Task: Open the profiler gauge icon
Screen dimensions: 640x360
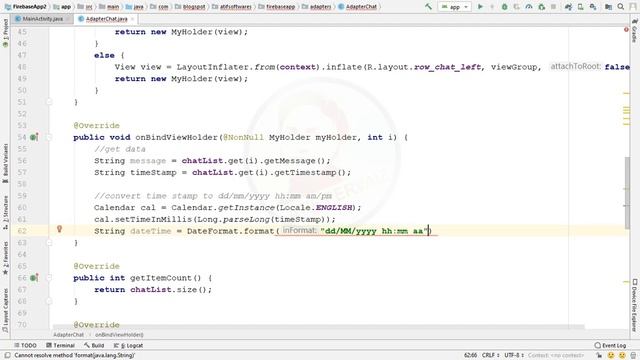Action: [x=529, y=7]
